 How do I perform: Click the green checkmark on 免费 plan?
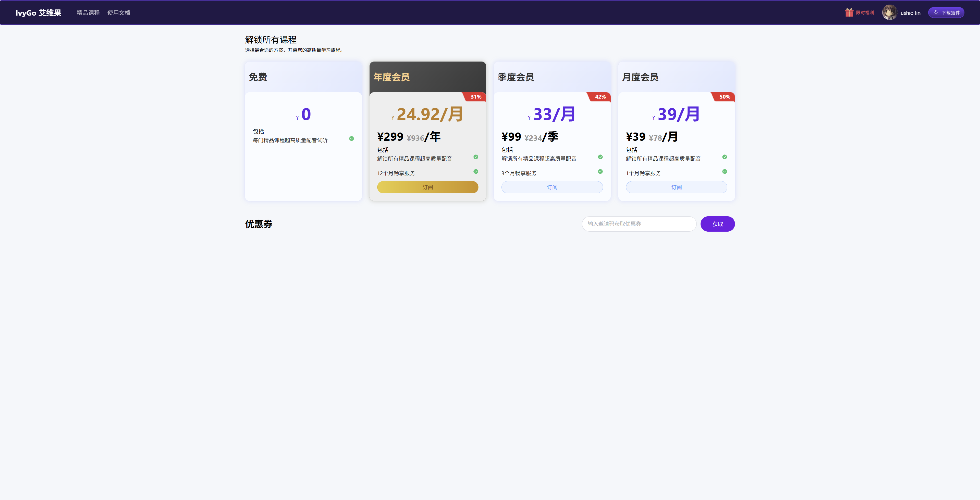pyautogui.click(x=351, y=139)
